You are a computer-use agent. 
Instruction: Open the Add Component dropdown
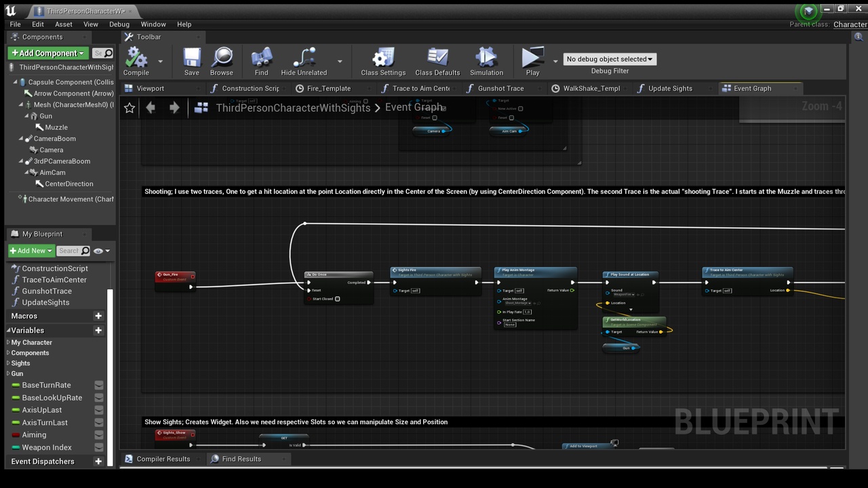coord(47,53)
